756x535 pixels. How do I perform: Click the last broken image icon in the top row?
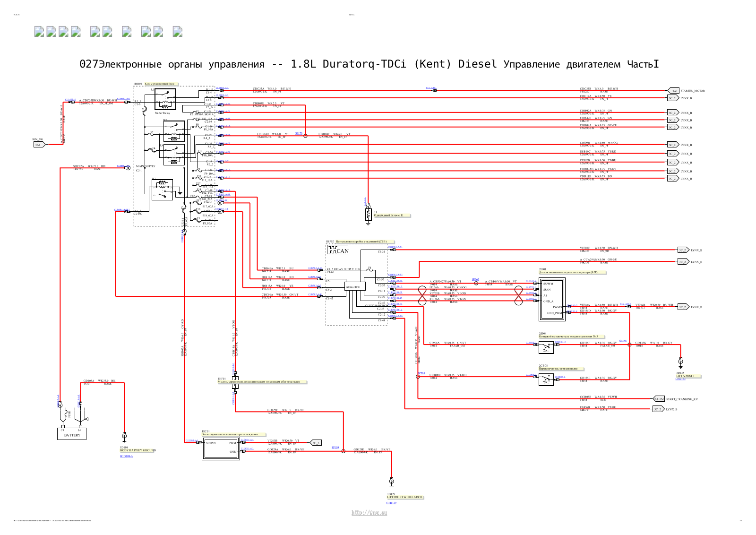click(x=178, y=32)
